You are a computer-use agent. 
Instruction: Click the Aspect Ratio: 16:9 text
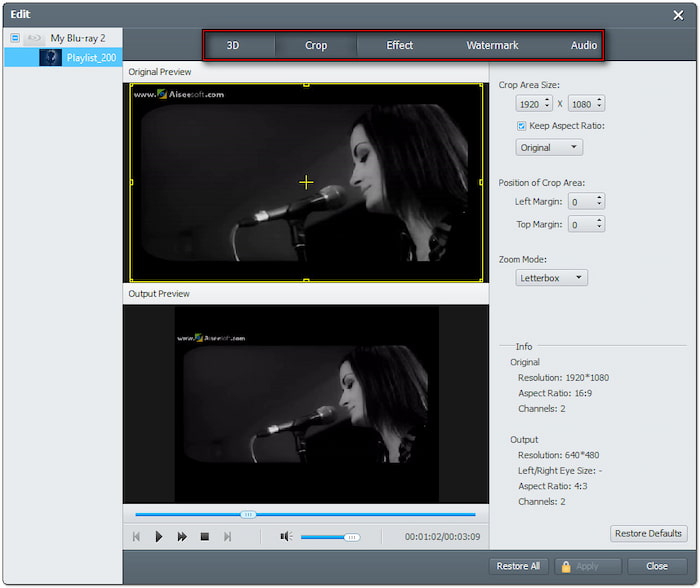pos(555,393)
